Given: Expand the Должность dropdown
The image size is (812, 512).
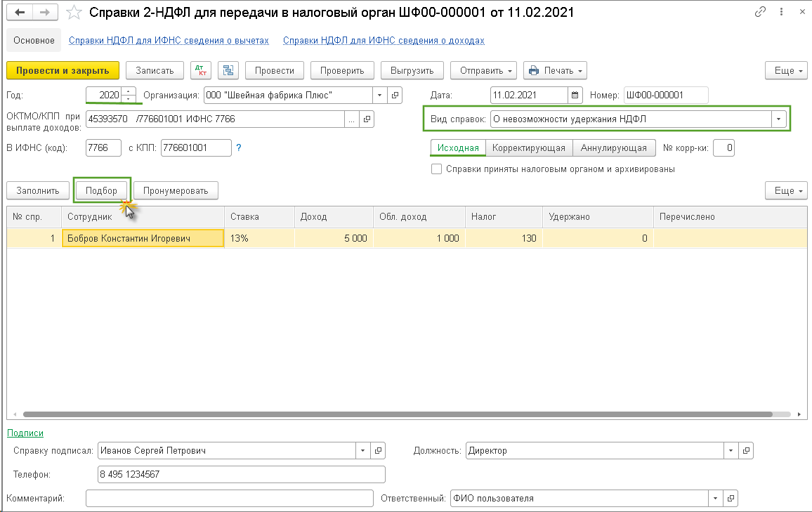Looking at the screenshot, I should (x=731, y=450).
